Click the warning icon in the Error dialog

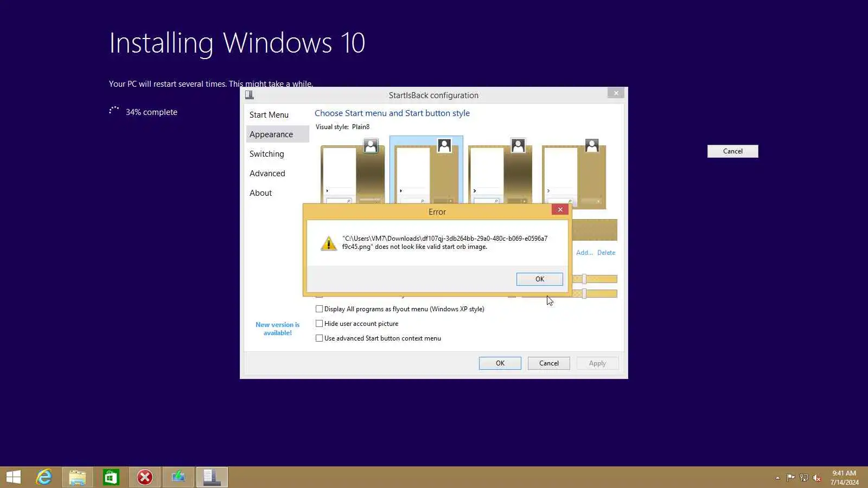[329, 243]
